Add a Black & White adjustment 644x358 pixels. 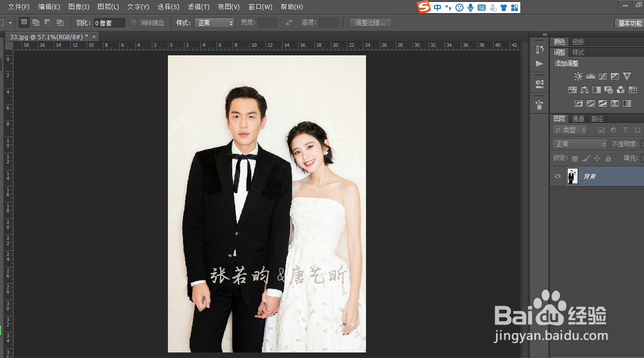point(597,90)
